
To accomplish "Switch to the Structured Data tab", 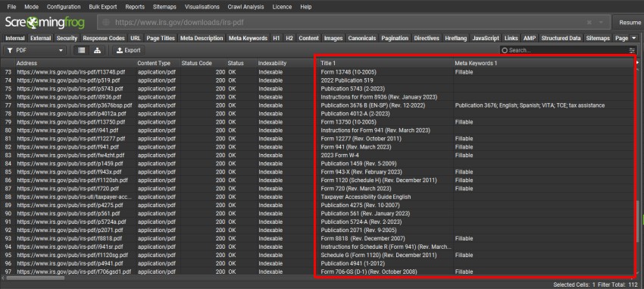I will point(561,38).
